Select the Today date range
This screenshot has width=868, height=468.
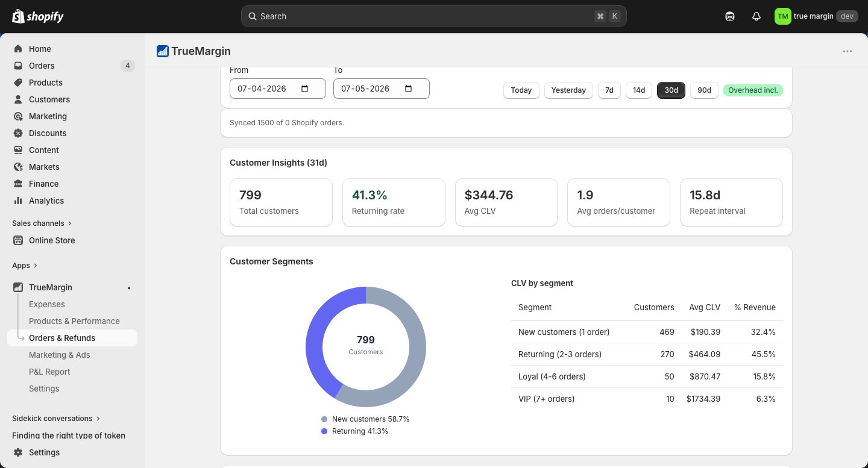(x=521, y=90)
